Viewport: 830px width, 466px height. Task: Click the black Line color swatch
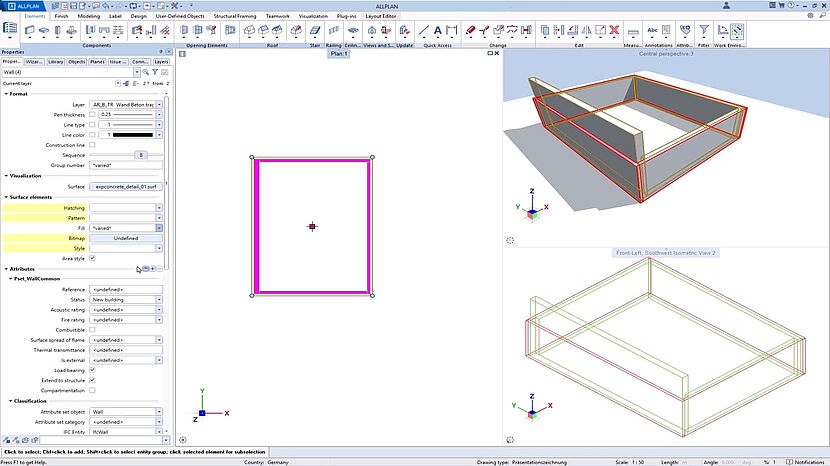point(132,134)
